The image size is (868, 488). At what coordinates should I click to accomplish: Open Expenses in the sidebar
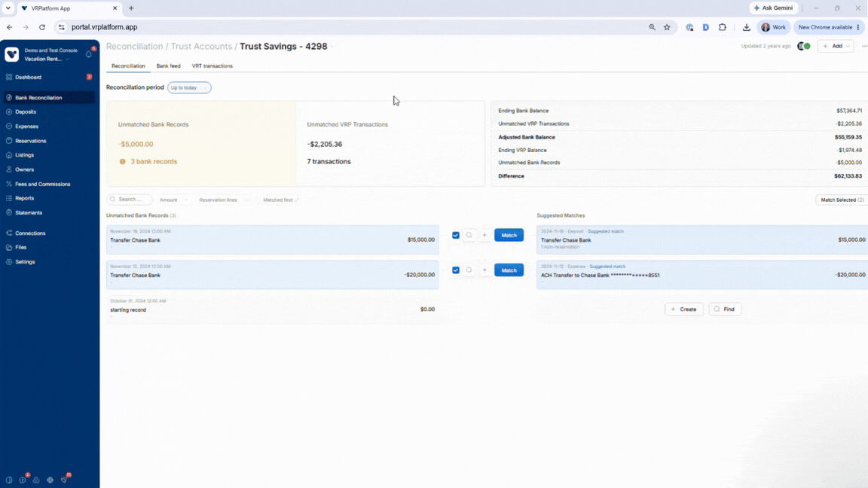[26, 127]
